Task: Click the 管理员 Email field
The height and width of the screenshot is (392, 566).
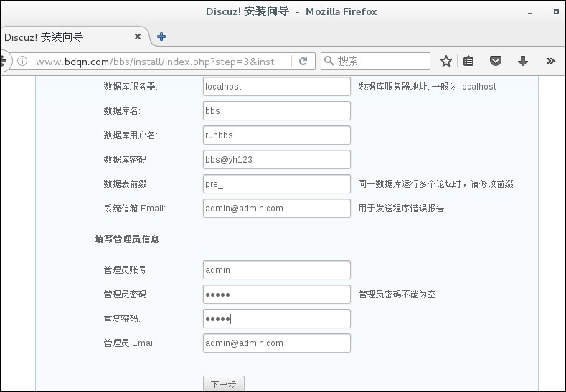Action: point(277,343)
